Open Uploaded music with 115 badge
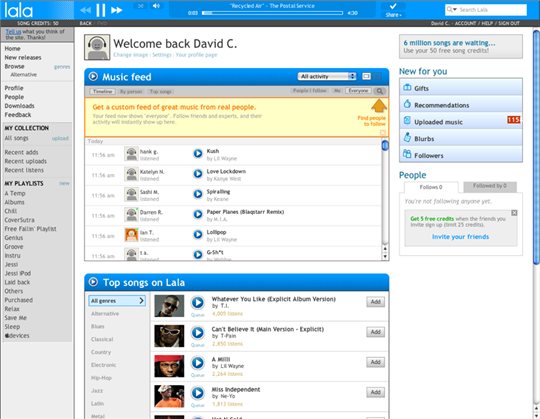 461,122
